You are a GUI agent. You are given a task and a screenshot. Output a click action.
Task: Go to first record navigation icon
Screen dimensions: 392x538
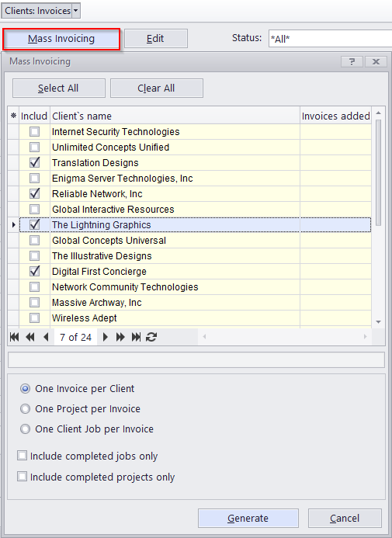click(15, 337)
